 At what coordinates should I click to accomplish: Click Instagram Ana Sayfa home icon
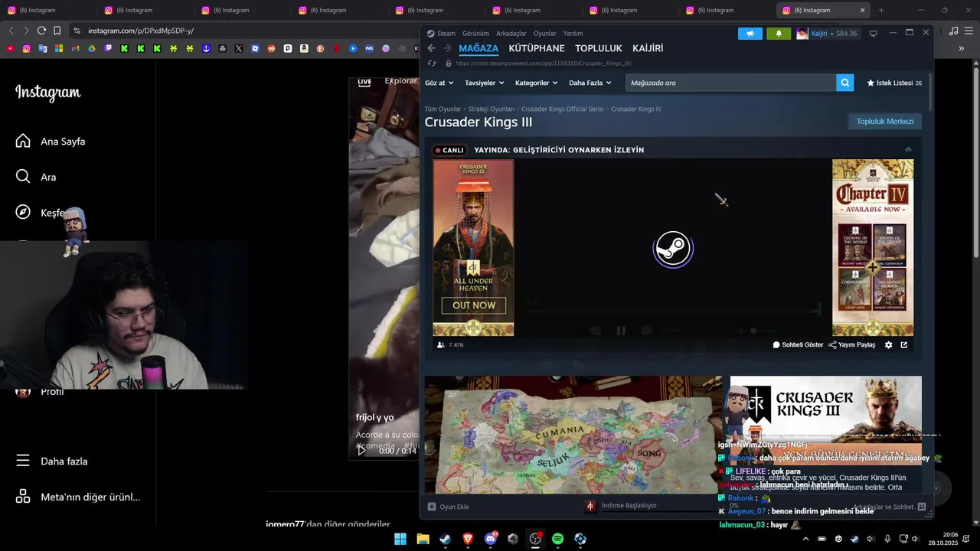[x=23, y=141]
